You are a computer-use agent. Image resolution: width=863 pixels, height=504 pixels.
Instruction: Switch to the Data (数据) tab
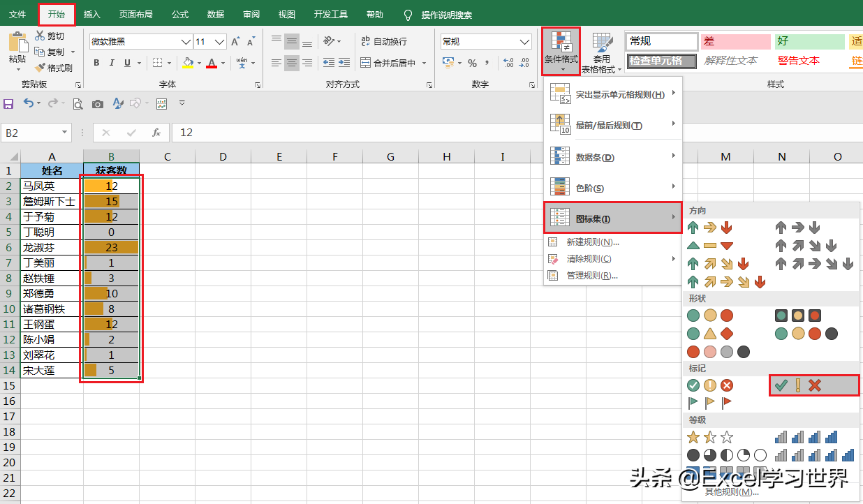pos(216,14)
